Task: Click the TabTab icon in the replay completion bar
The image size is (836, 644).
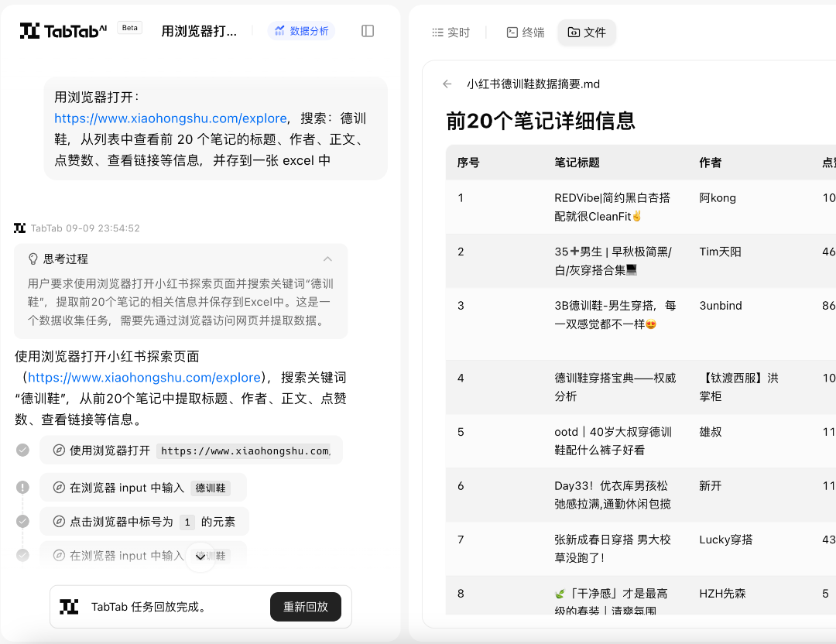Action: click(x=68, y=607)
